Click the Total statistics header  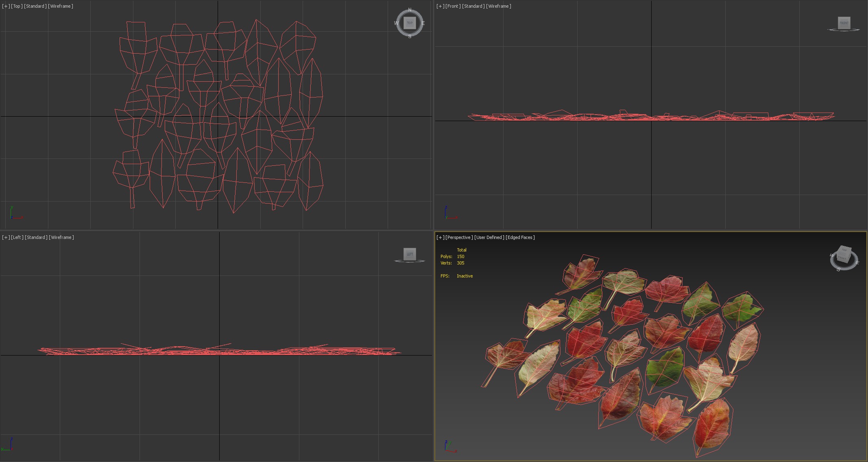click(x=462, y=250)
